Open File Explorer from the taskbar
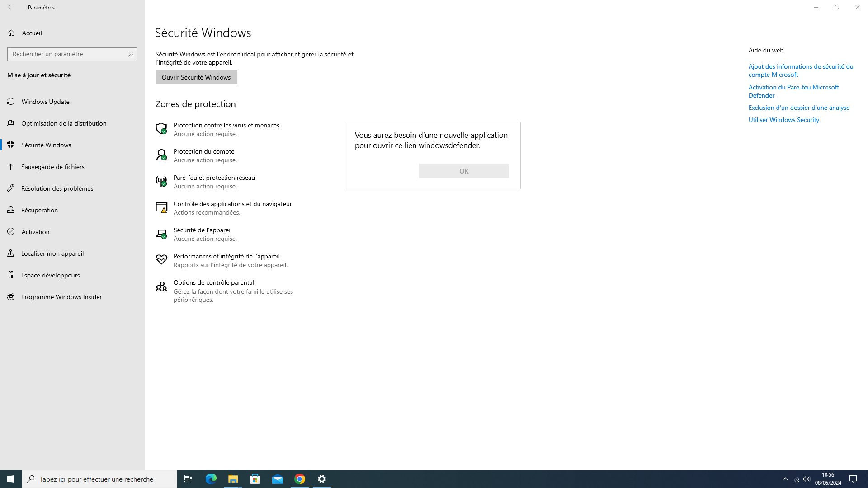The height and width of the screenshot is (488, 868). 233,479
